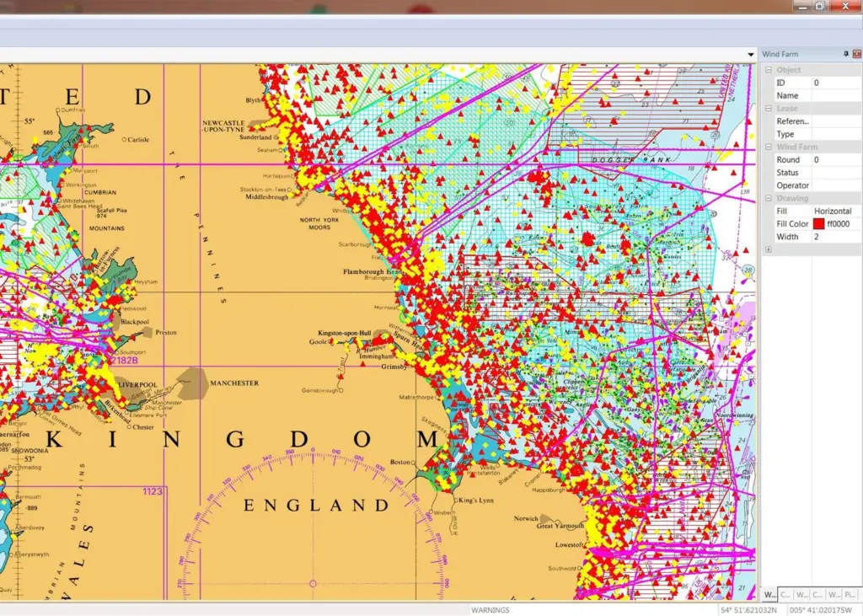Click the Middlesbrough label on the map
The width and height of the screenshot is (863, 616).
267,197
